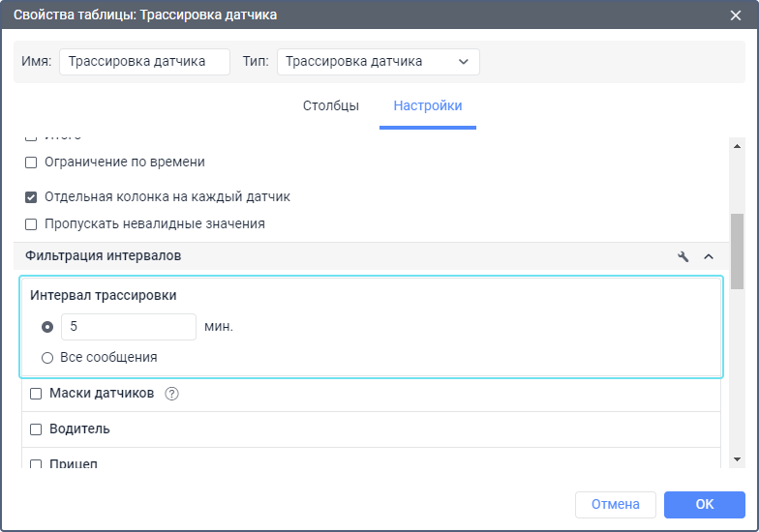
Task: Select the minutes interval radio button
Action: tap(47, 327)
